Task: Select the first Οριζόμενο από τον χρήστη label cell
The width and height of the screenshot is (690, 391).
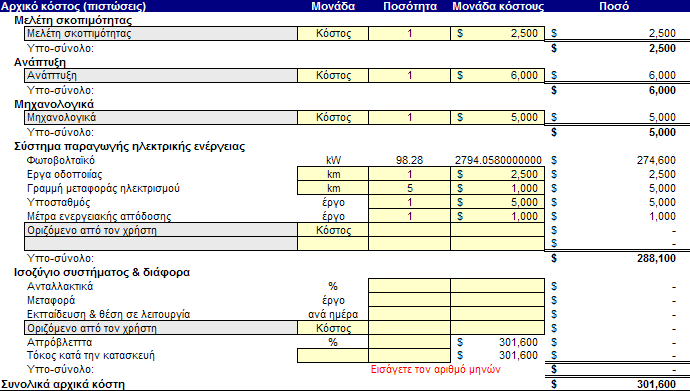Action: (x=161, y=230)
